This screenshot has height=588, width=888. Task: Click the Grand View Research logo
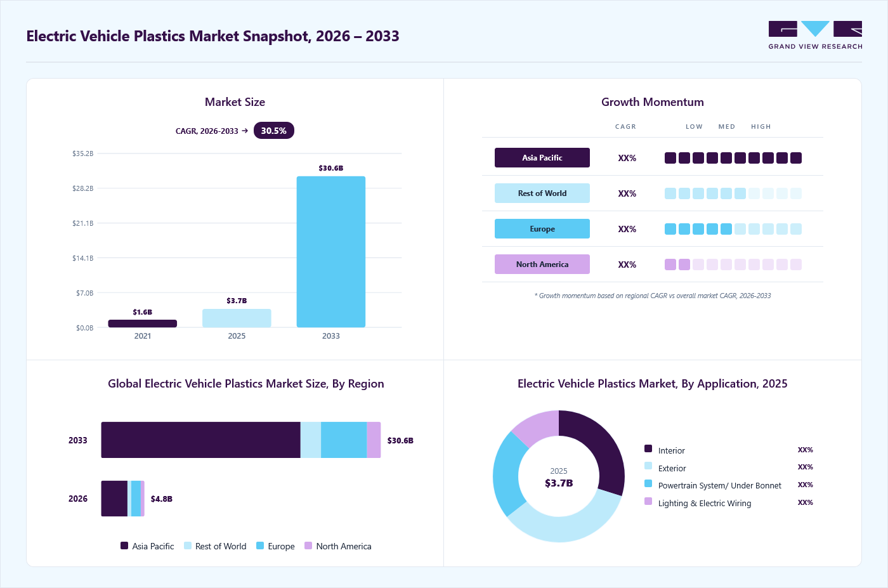(x=815, y=36)
